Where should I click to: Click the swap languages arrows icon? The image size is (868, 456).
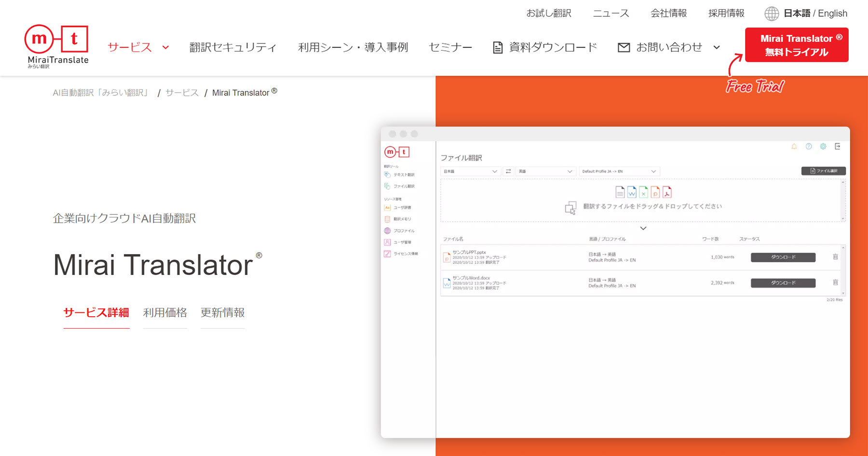click(508, 171)
